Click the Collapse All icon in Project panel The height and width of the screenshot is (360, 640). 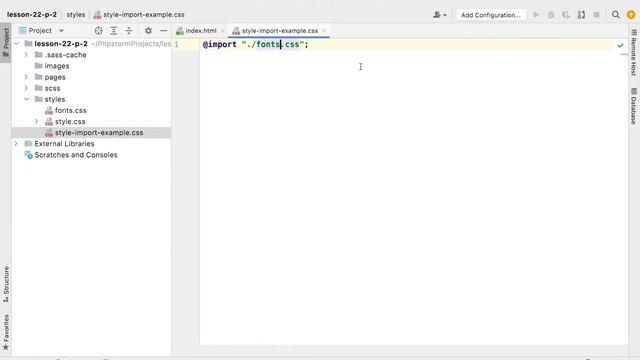(129, 31)
